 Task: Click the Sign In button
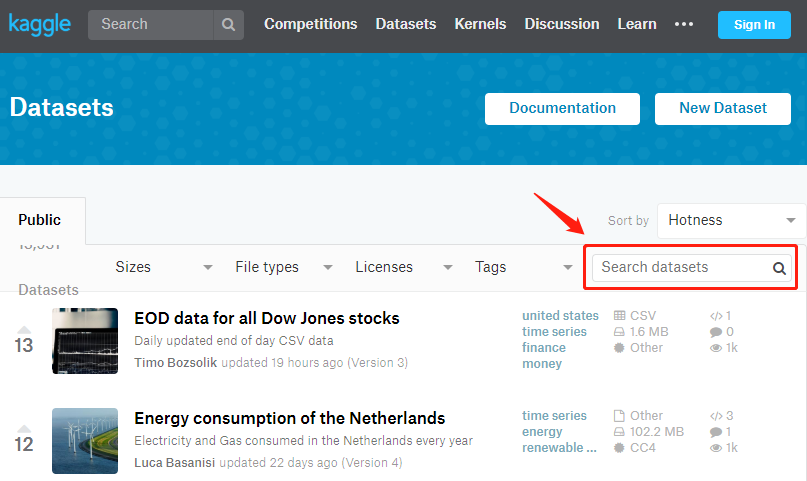point(754,25)
